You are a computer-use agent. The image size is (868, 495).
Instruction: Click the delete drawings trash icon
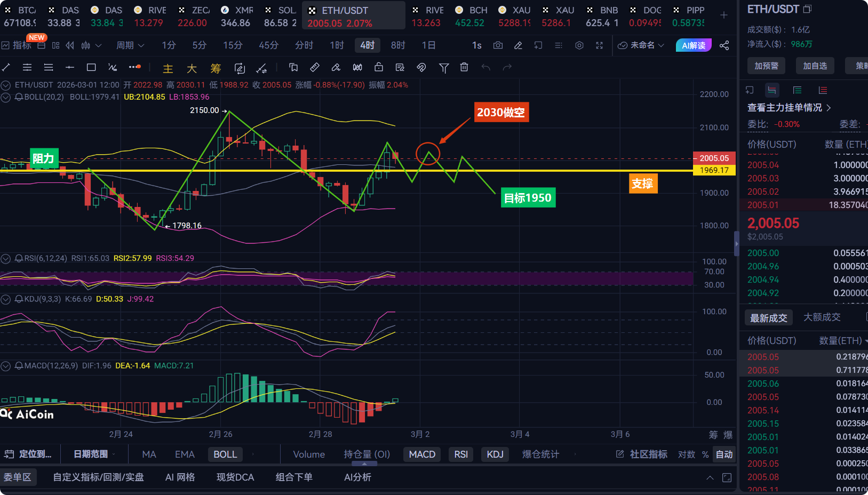pos(464,67)
